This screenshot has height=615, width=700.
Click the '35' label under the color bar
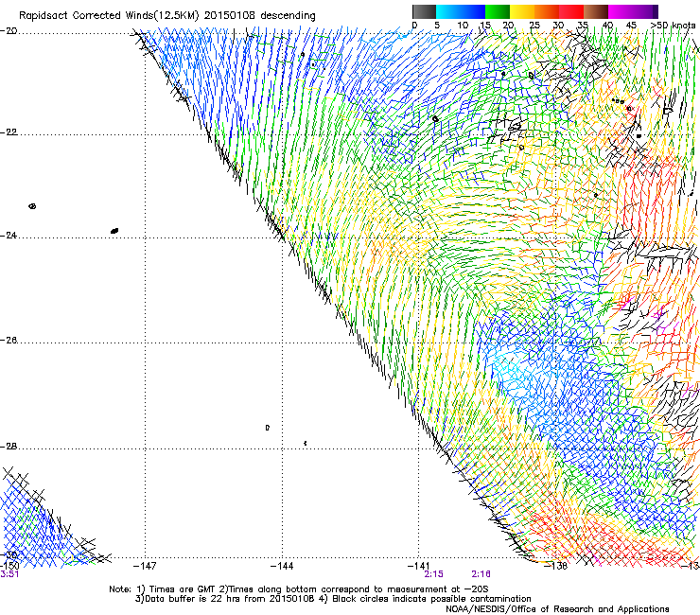pyautogui.click(x=583, y=25)
